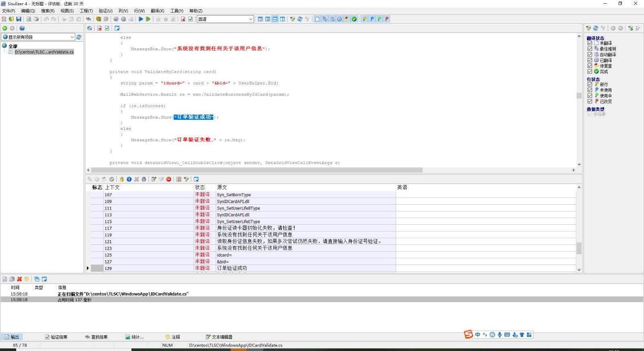644x351 pixels.
Task: Click the red X clear output icon
Action: tap(19, 279)
